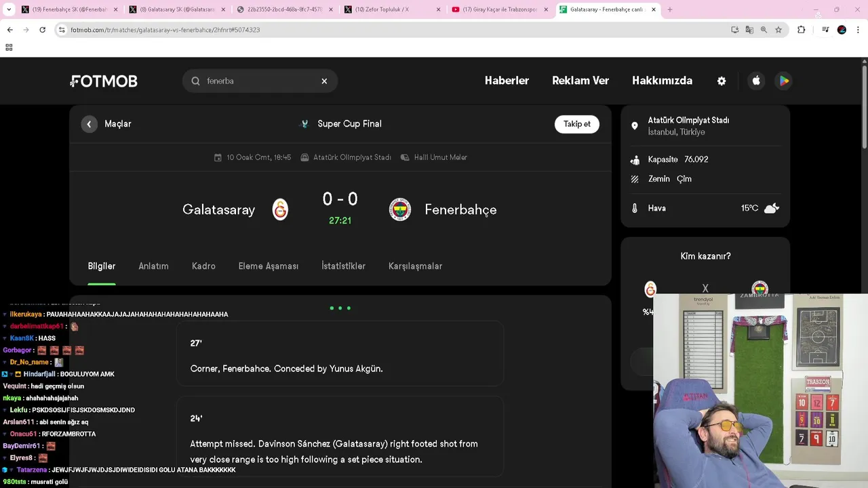Click the cloudy weather icon
Viewport: 868px width, 488px height.
[772, 209]
